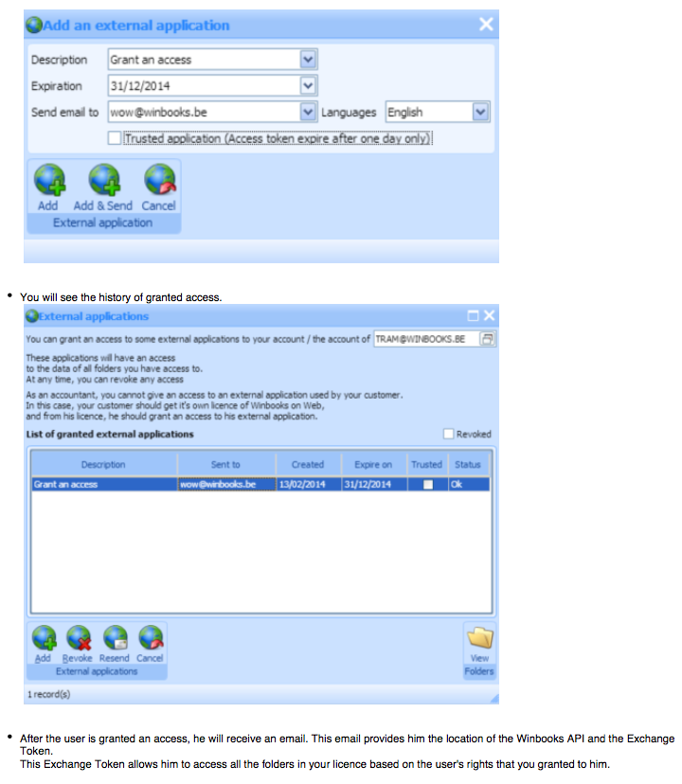The height and width of the screenshot is (784, 682).
Task: Click the Add globe icon in Add dialog
Action: (x=48, y=180)
